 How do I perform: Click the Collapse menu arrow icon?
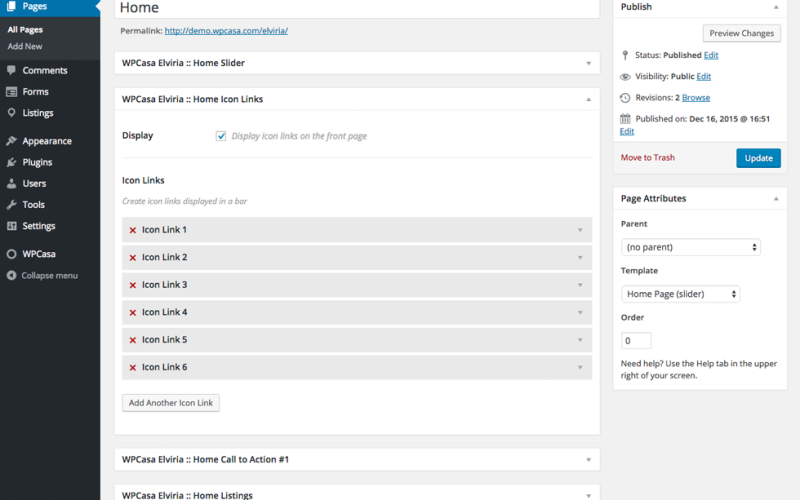coord(11,276)
